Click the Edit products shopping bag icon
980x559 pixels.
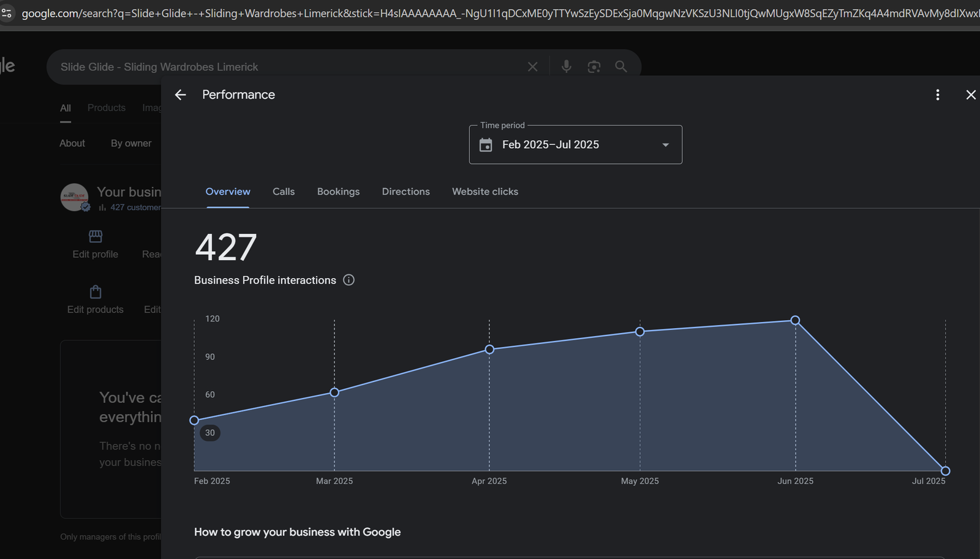pyautogui.click(x=96, y=292)
